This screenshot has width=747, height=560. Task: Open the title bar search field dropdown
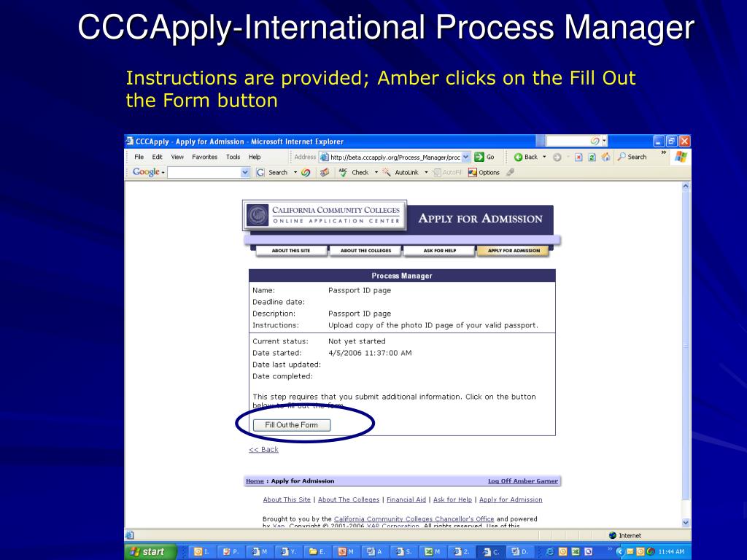click(604, 141)
